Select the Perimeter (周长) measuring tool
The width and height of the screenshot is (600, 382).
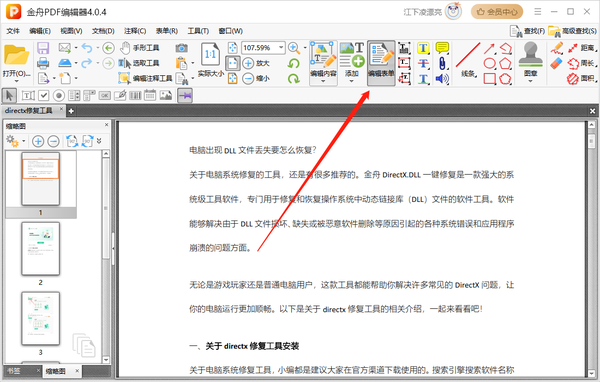(581, 63)
